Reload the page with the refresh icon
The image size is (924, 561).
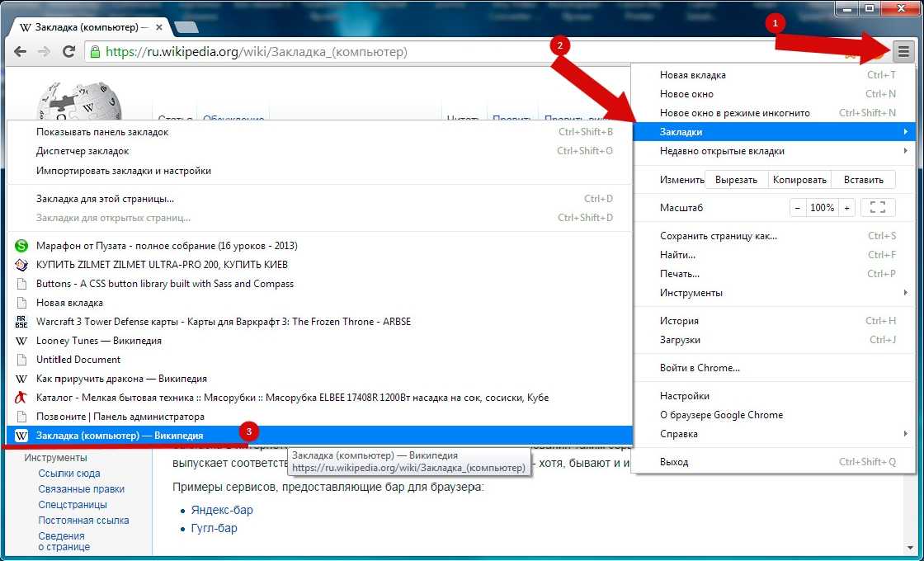click(x=68, y=52)
